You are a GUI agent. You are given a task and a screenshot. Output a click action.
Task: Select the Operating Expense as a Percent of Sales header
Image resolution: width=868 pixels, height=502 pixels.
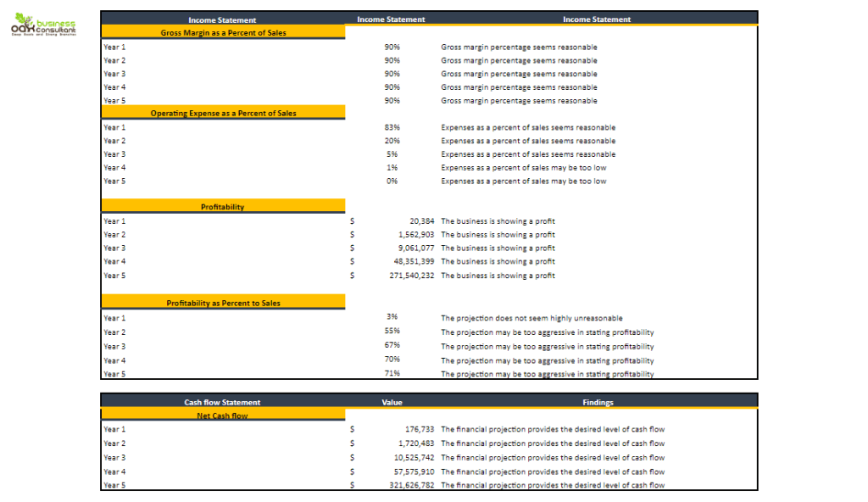pyautogui.click(x=223, y=113)
